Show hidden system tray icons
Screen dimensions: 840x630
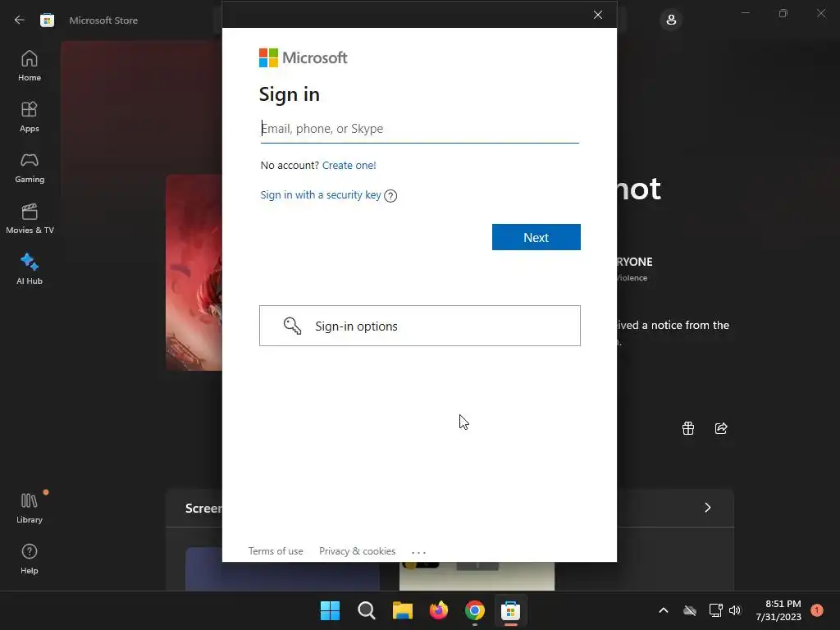pyautogui.click(x=663, y=610)
